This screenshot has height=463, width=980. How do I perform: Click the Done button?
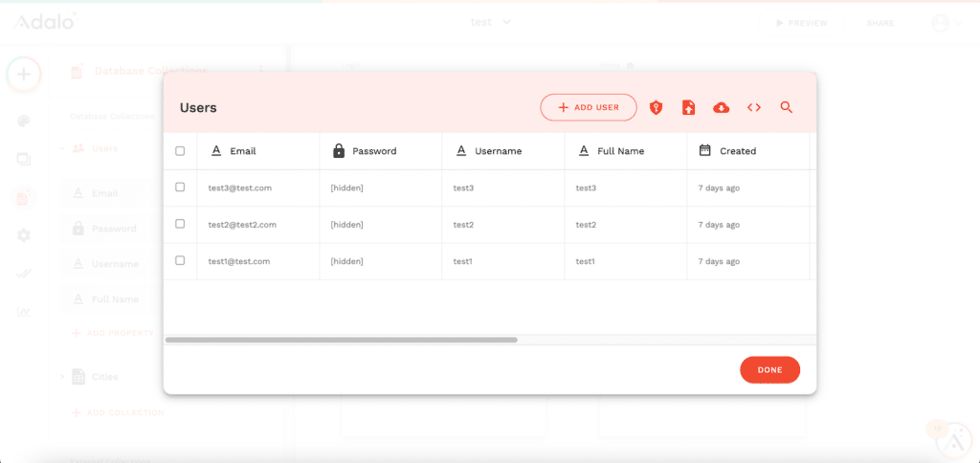tap(769, 370)
